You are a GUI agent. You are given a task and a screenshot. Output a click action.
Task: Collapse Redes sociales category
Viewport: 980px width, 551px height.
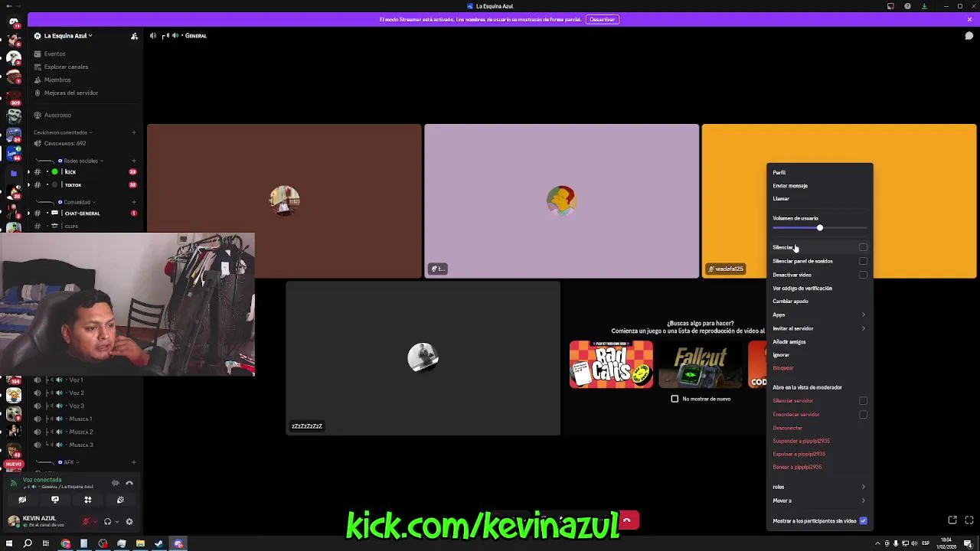click(80, 161)
